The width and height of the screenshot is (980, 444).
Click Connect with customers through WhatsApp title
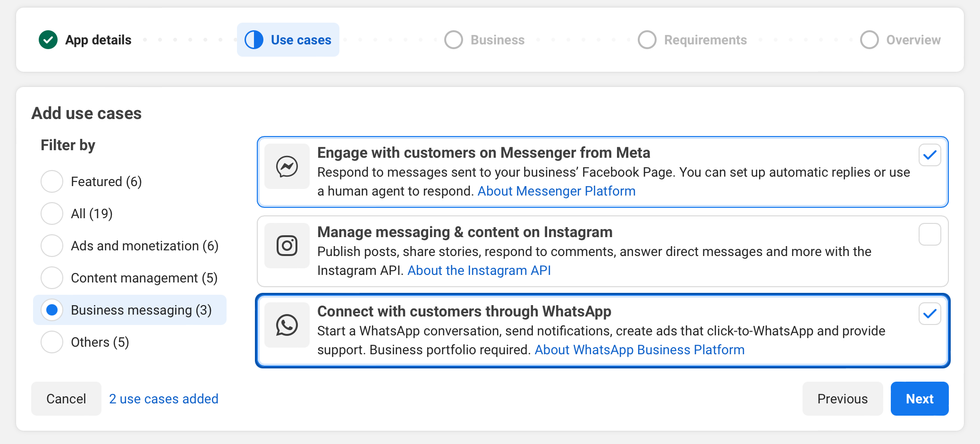pyautogui.click(x=464, y=312)
